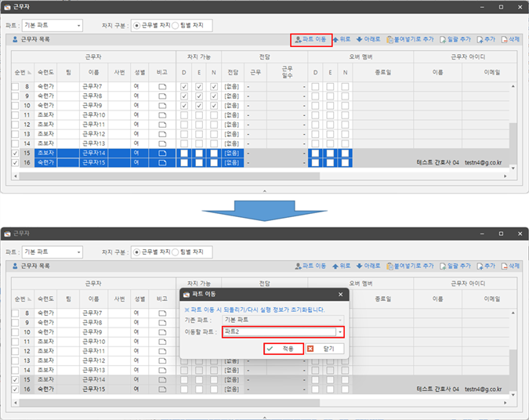Open the 비고 note icon for 근무자7 in the upper window
The image size is (529, 420).
point(163,86)
